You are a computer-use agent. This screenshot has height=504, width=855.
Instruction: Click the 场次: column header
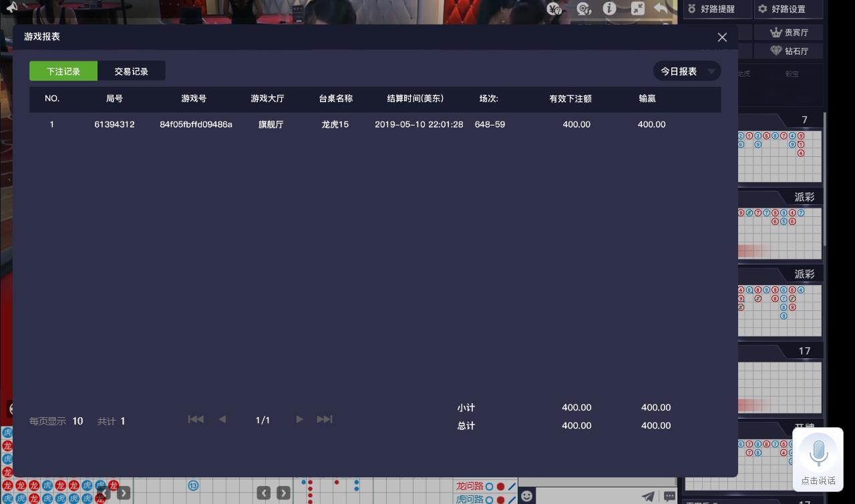click(x=489, y=99)
